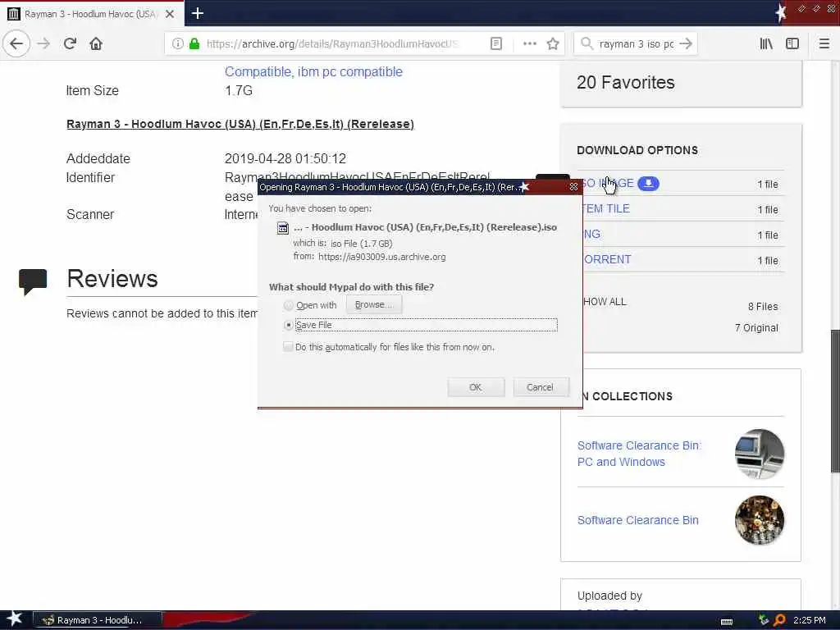Click the Uploaded by label
The width and height of the screenshot is (840, 630).
pos(609,596)
